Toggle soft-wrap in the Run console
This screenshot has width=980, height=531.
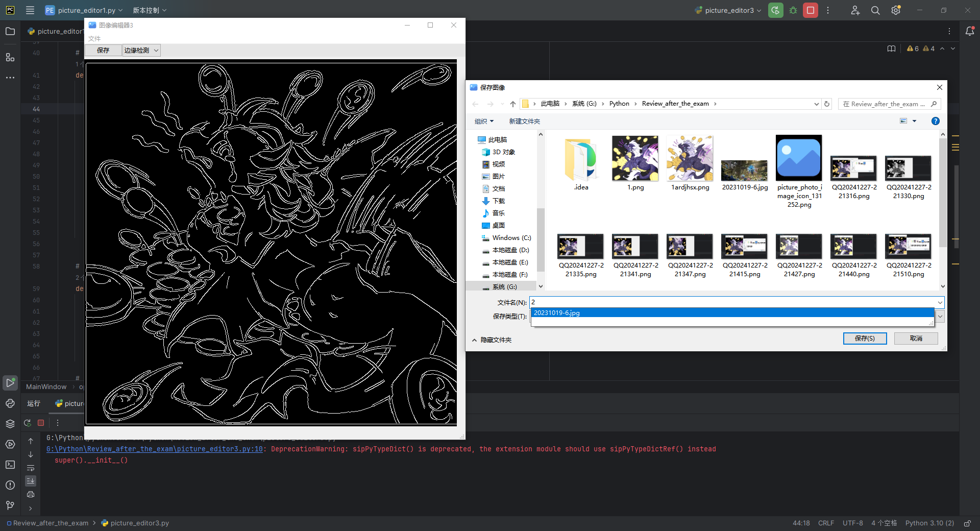pyautogui.click(x=31, y=468)
